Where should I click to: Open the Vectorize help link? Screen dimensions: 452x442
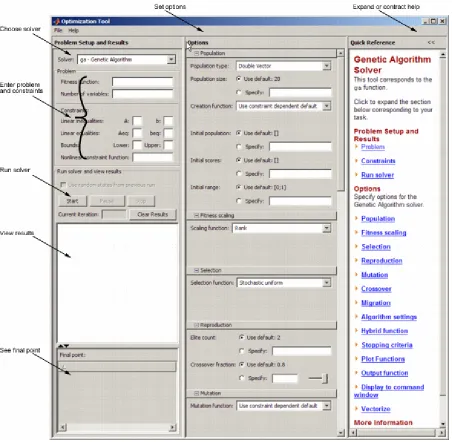tap(375, 409)
